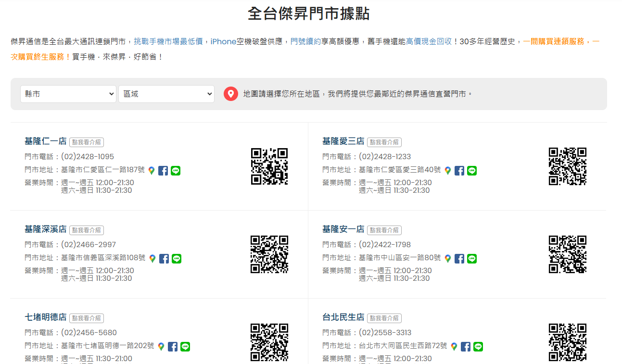The width and height of the screenshot is (622, 364).
Task: Click the orange 一間購買連鎖服務 text link
Action: 554,41
